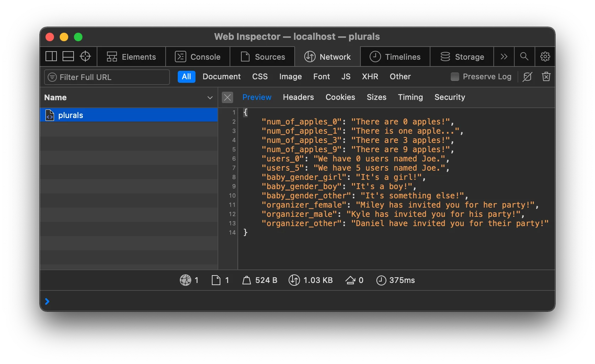Select the plurals request row

coord(129,115)
